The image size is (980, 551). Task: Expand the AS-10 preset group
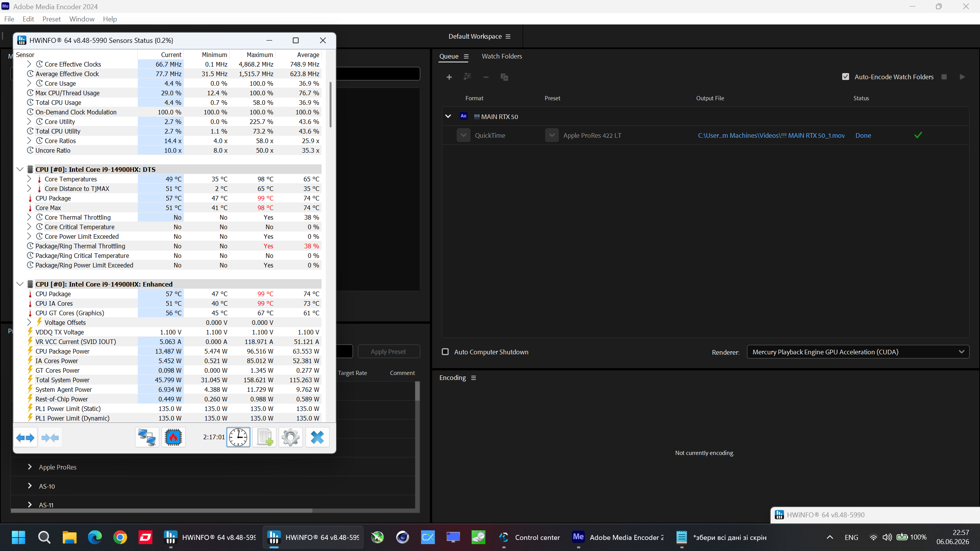(x=30, y=486)
